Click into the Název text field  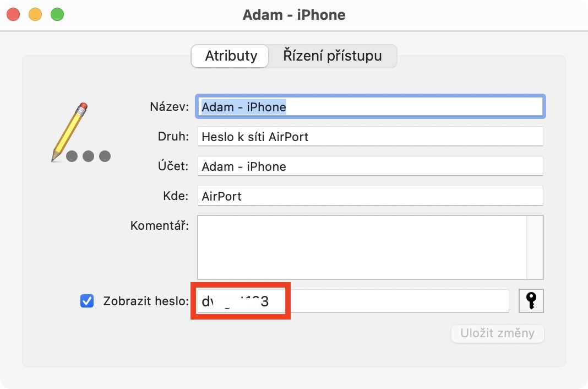[x=370, y=107]
